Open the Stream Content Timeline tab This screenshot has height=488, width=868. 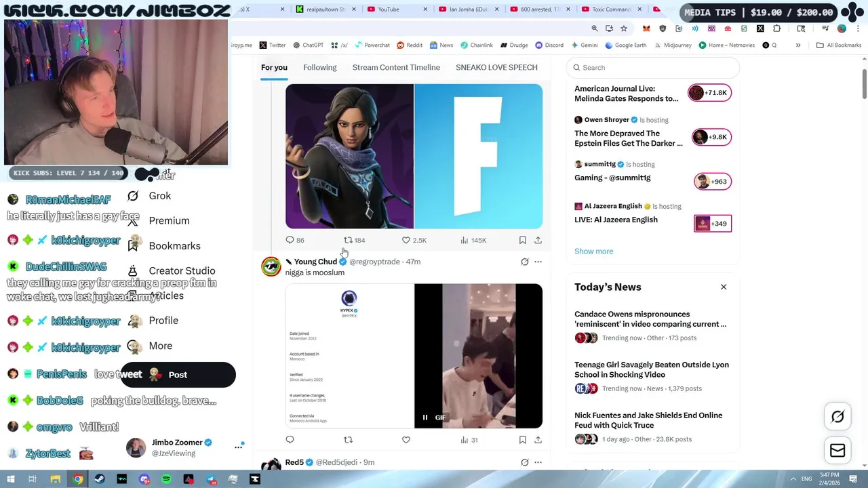[x=396, y=67]
